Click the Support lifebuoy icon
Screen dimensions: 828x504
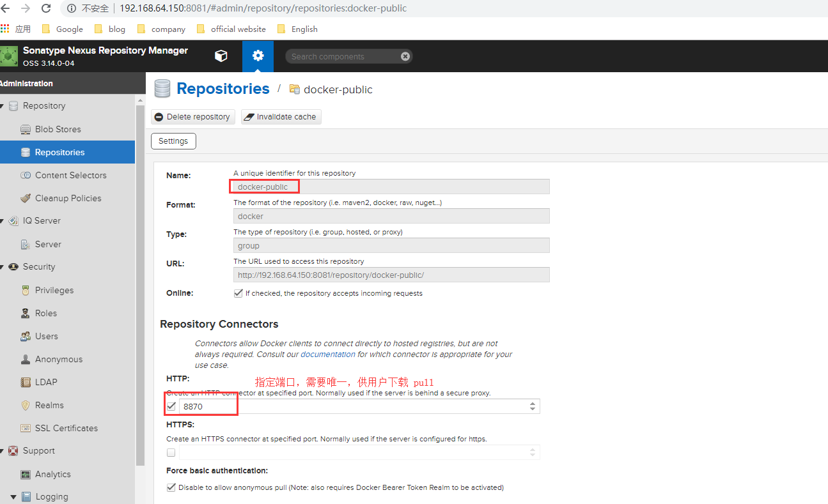pos(13,451)
